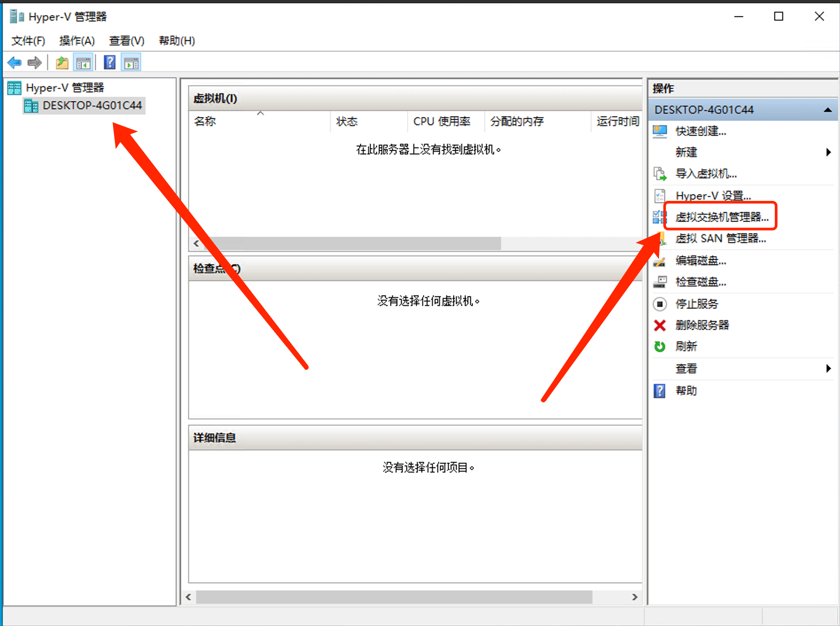Open 虚拟 SAN 管理器... action
The image size is (840, 626).
pos(721,239)
